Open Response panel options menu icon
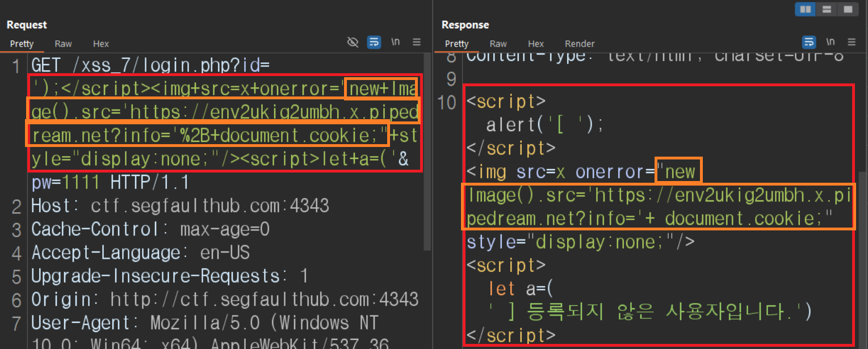Viewport: 868px width, 349px height. tap(851, 42)
